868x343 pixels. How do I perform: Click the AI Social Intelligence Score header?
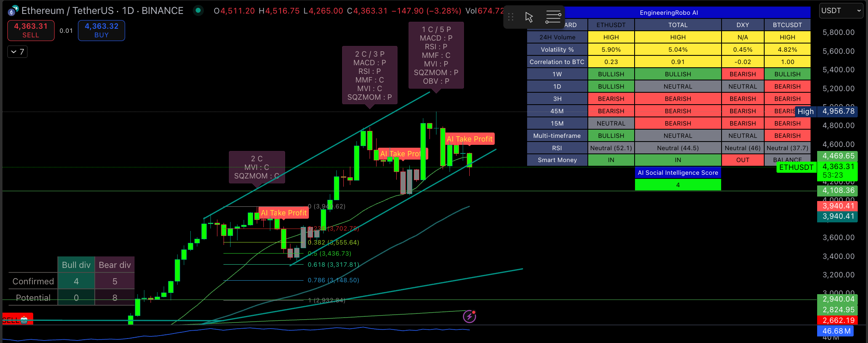tap(678, 173)
